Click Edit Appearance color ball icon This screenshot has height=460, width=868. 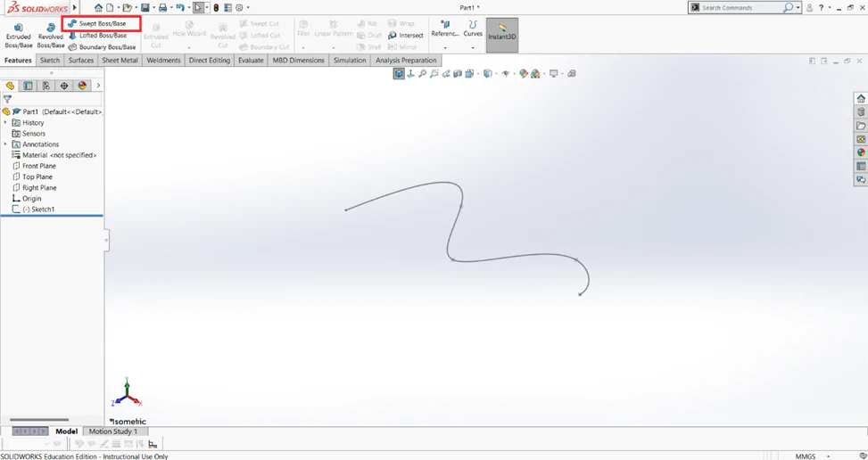tap(523, 73)
